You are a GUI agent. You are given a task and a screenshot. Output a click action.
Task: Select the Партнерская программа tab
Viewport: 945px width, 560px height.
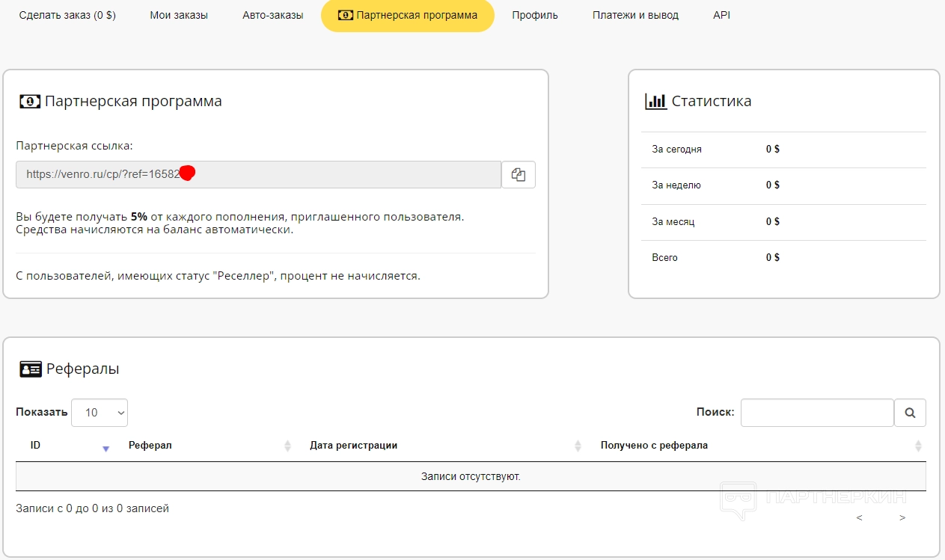[408, 16]
